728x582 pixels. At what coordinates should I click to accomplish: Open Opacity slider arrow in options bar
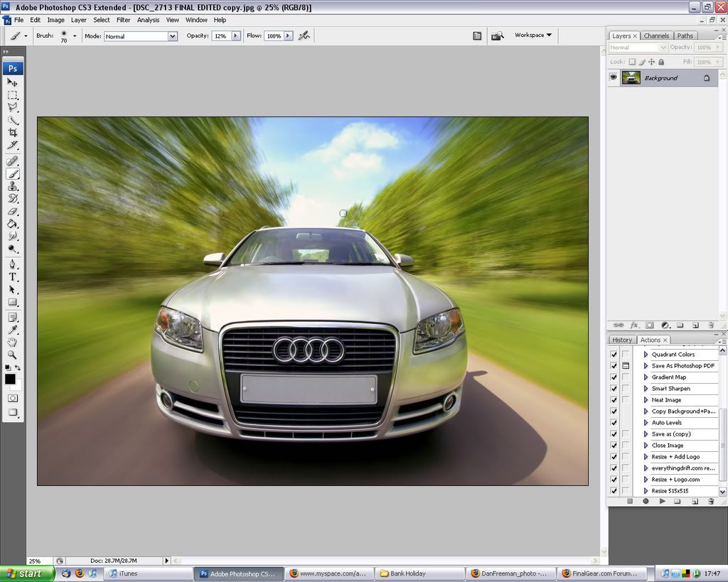point(236,36)
